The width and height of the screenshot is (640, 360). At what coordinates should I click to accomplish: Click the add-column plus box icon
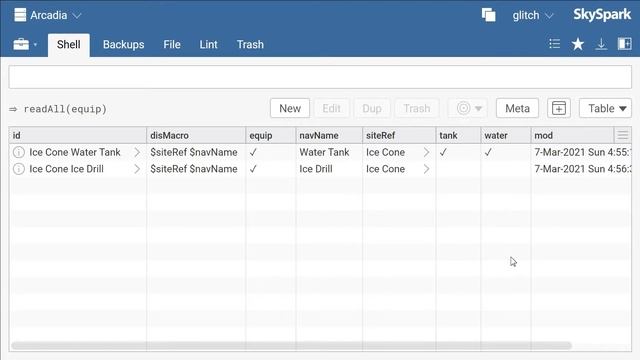[x=558, y=108]
